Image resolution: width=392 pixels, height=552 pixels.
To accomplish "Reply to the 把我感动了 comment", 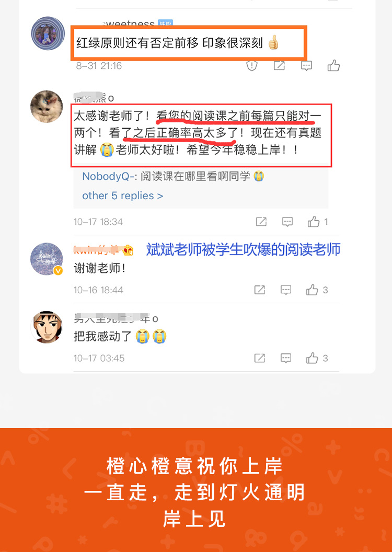I will (x=286, y=359).
